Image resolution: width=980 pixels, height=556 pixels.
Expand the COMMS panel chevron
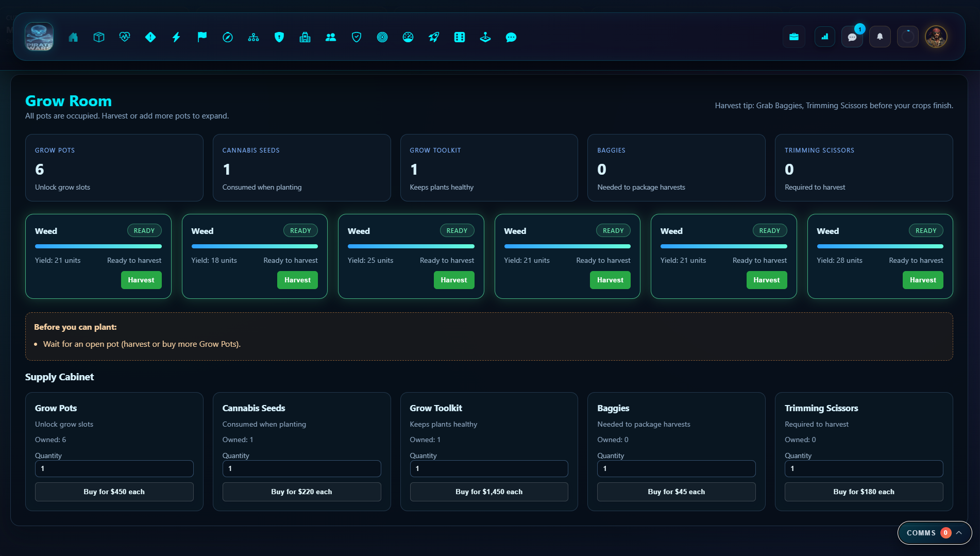pyautogui.click(x=959, y=533)
